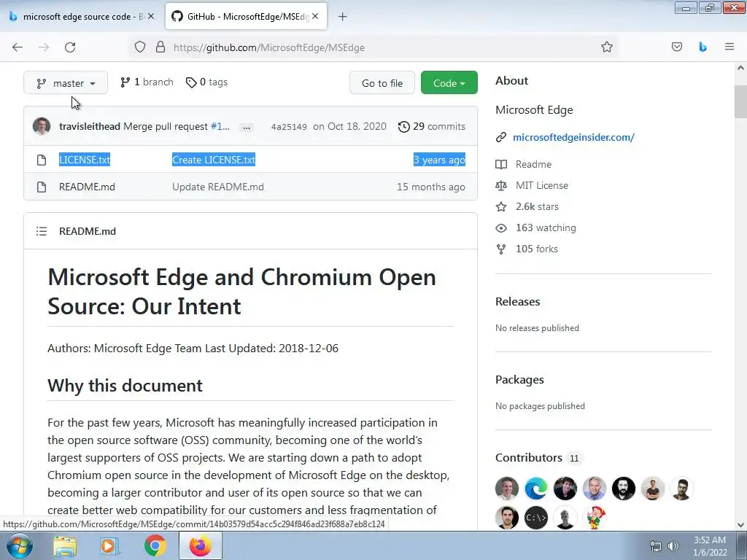747x560 pixels.
Task: Open Windows Explorer from taskbar
Action: pyautogui.click(x=65, y=545)
